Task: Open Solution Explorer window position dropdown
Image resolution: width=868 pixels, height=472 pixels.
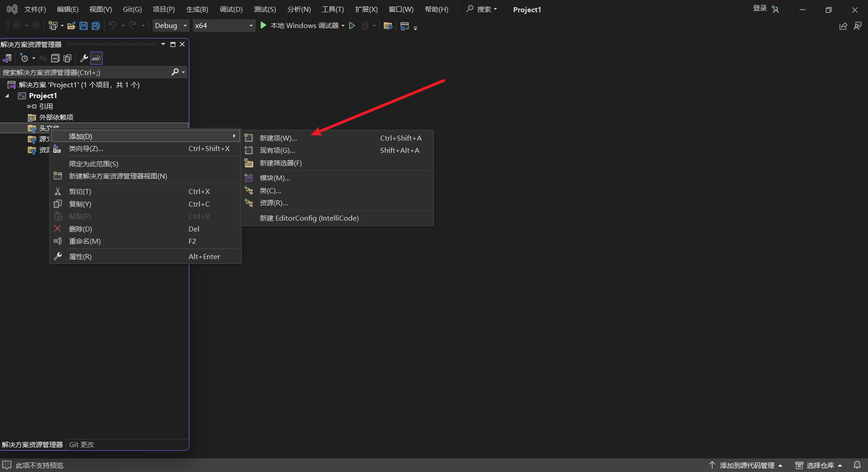Action: pyautogui.click(x=163, y=44)
